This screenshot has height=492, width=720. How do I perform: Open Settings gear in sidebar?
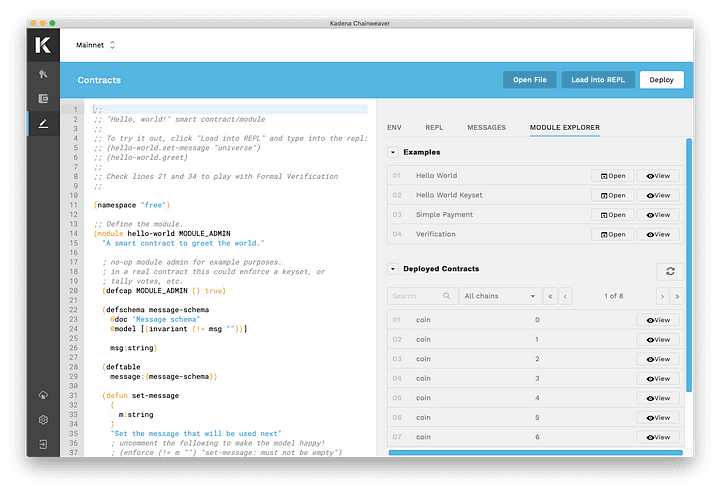[43, 419]
